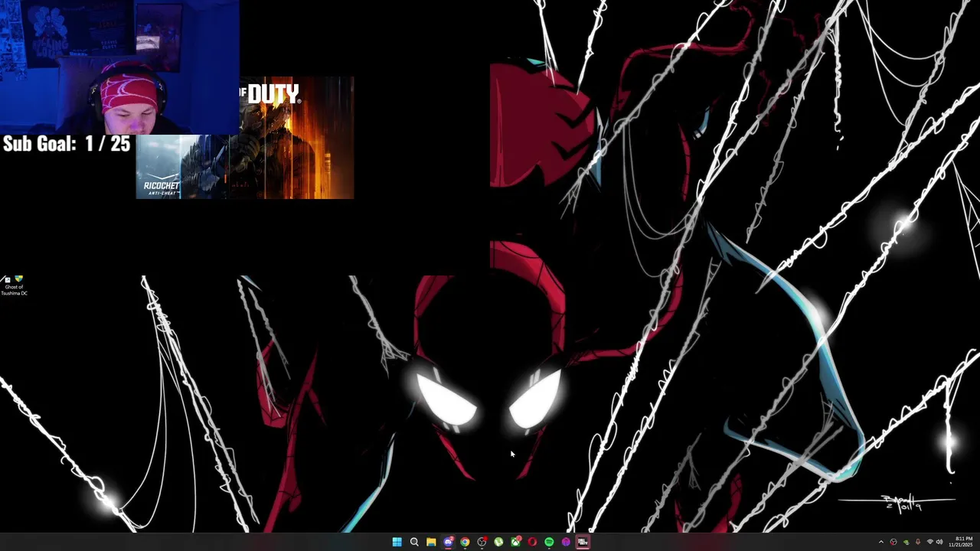Open clock and date 8:11 PM
Viewport: 980px width, 551px height.
[x=962, y=542]
